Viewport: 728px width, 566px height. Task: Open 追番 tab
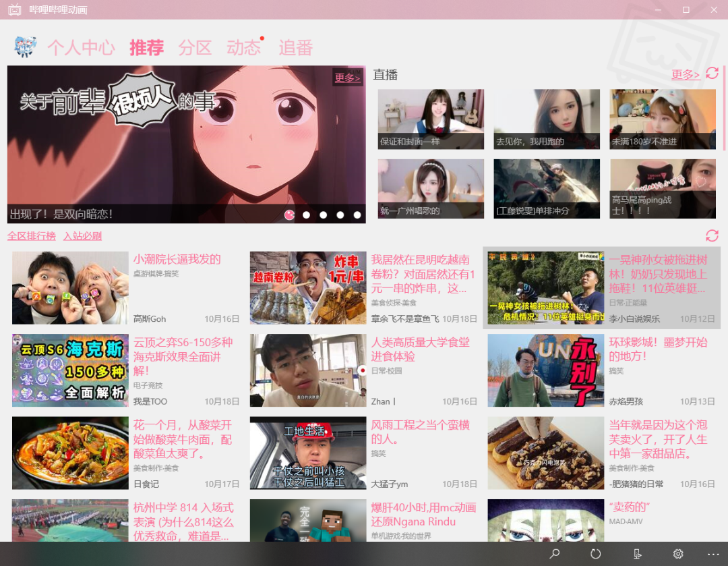point(296,47)
